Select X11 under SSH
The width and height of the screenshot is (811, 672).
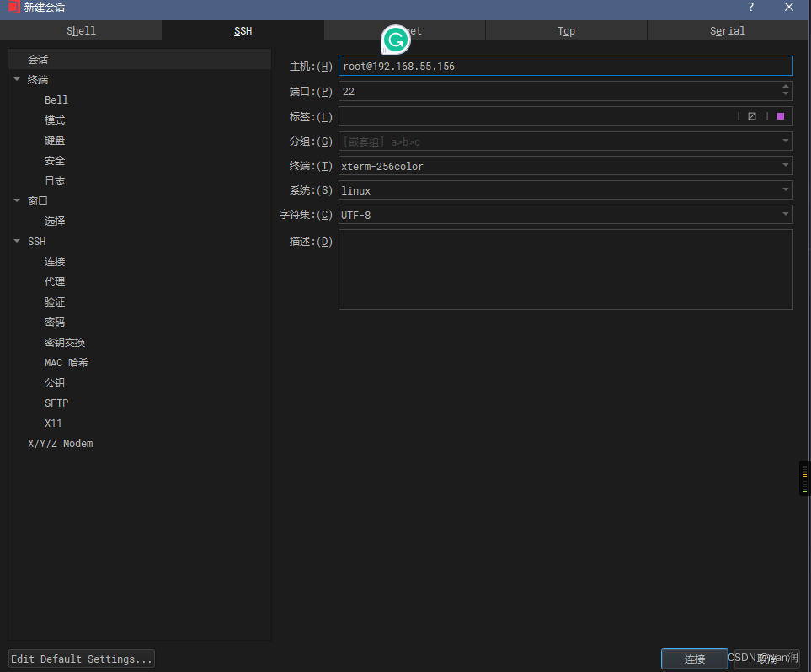tap(53, 423)
